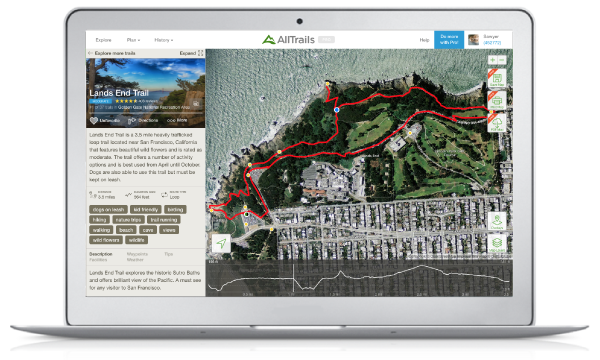
Task: Switch to the Facilities tab
Action: pos(98,260)
